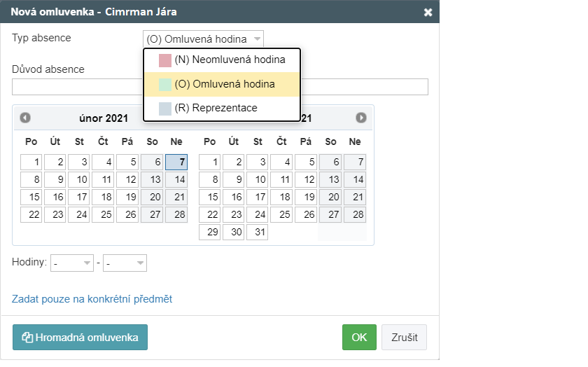The image size is (588, 367).
Task: Choose (R) Reprezentace from the list
Action: pos(216,108)
